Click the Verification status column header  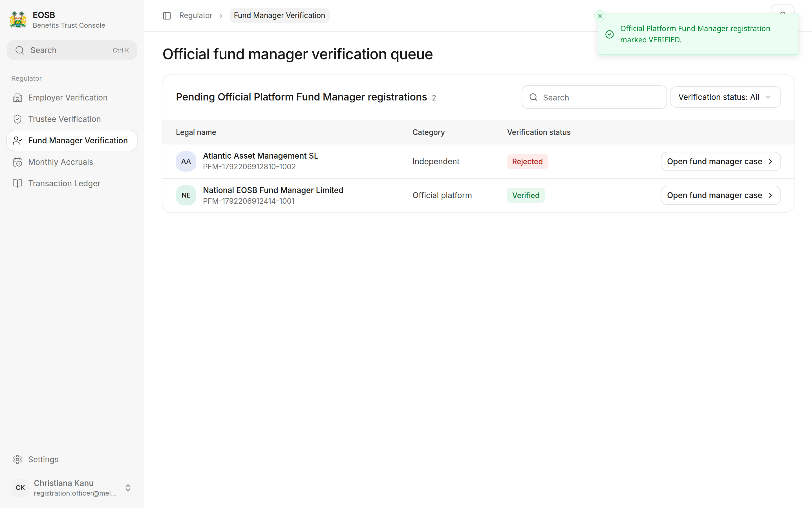pyautogui.click(x=539, y=132)
